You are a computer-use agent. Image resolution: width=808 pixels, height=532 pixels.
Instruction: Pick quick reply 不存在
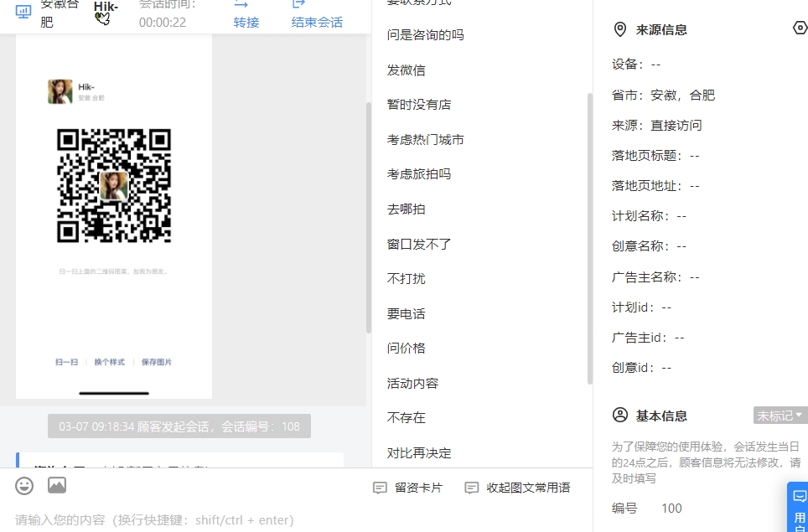click(406, 418)
